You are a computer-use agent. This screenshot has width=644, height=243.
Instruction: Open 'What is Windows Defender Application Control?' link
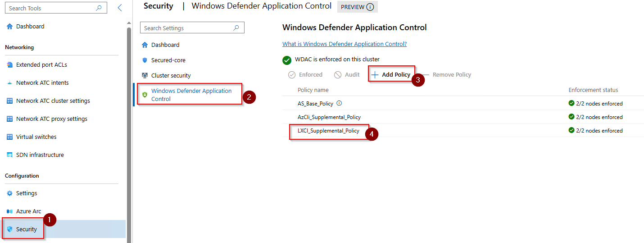tap(345, 44)
